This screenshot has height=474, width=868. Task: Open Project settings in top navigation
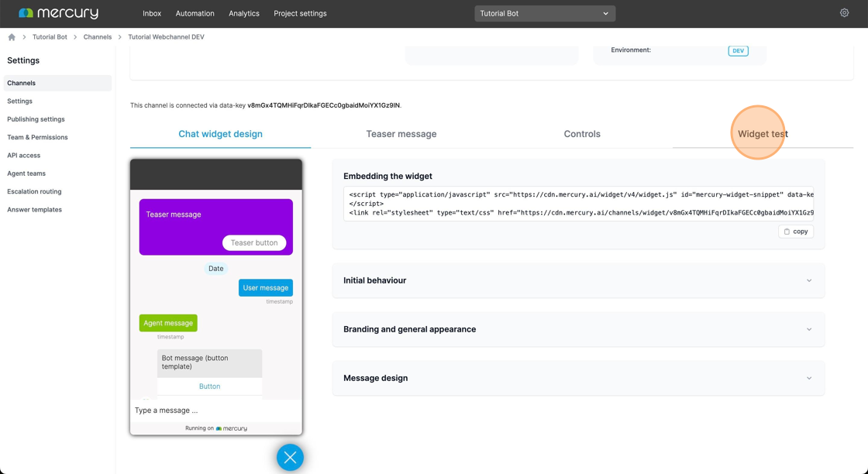click(x=300, y=13)
